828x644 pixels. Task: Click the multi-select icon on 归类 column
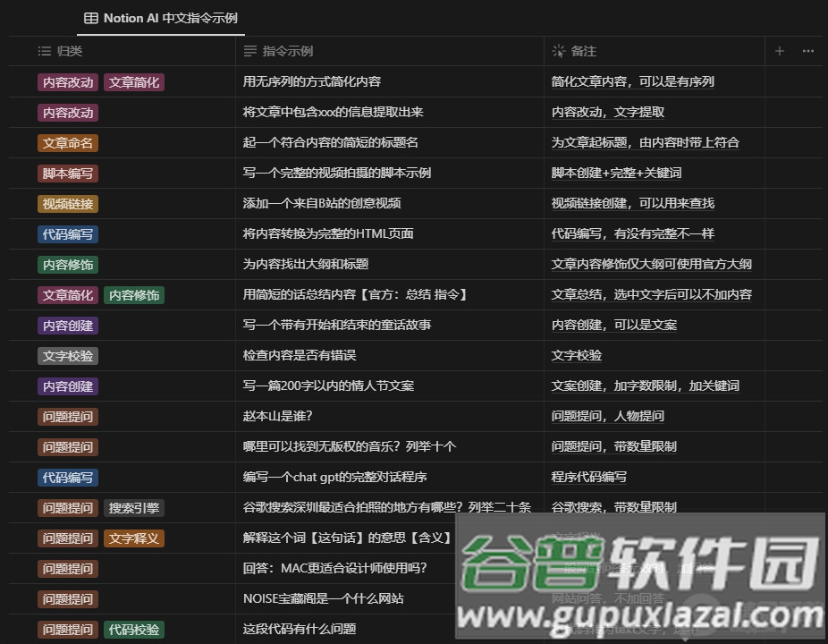[43, 51]
